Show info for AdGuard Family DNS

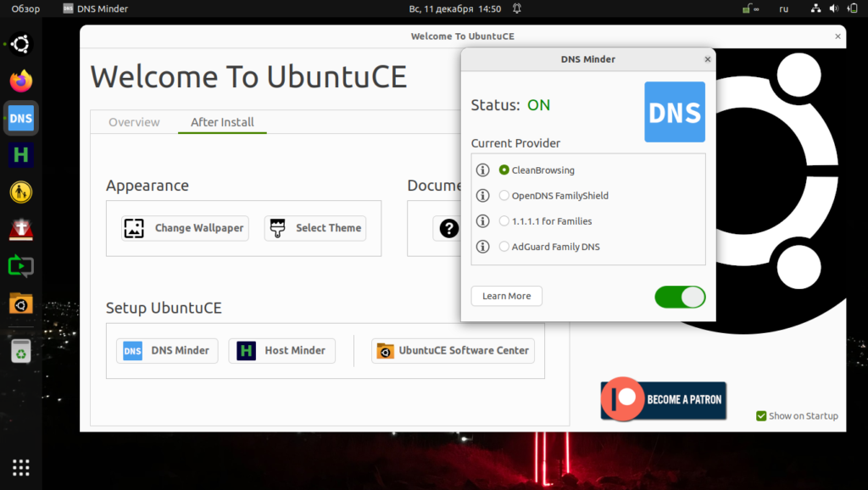(482, 246)
